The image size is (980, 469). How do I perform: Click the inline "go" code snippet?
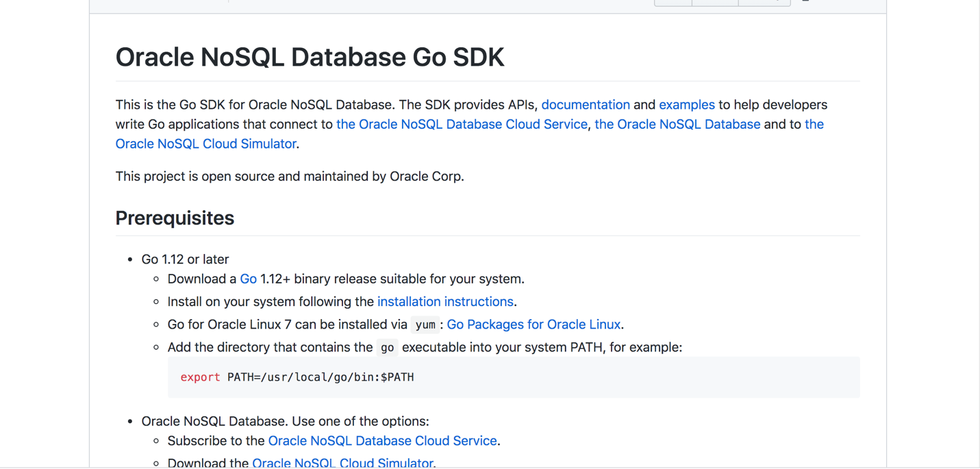(x=387, y=348)
